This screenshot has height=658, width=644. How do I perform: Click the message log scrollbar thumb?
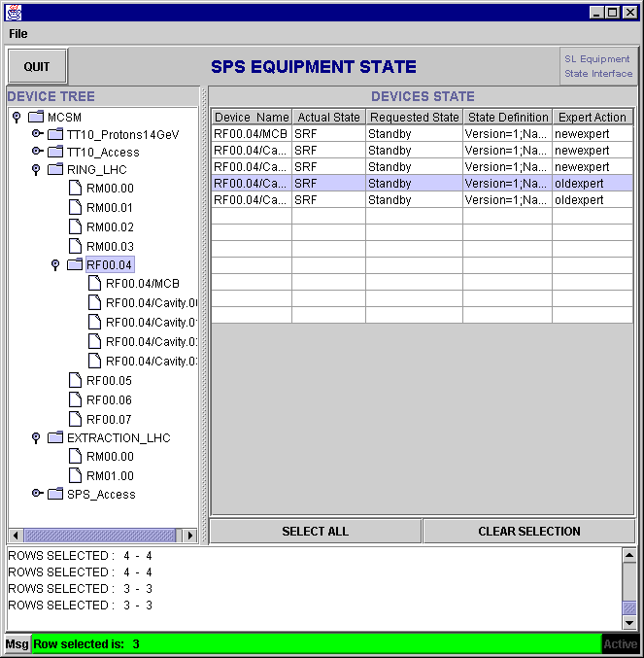(628, 608)
